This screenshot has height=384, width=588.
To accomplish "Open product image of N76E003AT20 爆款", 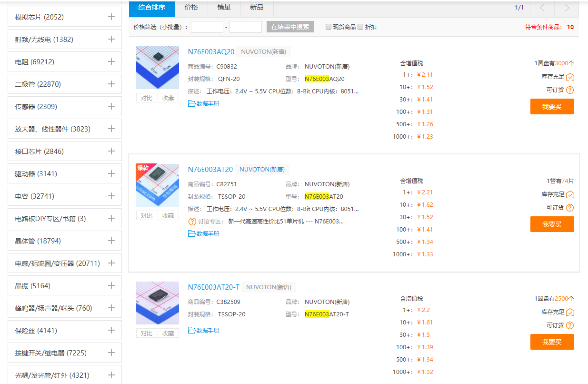I will [158, 185].
